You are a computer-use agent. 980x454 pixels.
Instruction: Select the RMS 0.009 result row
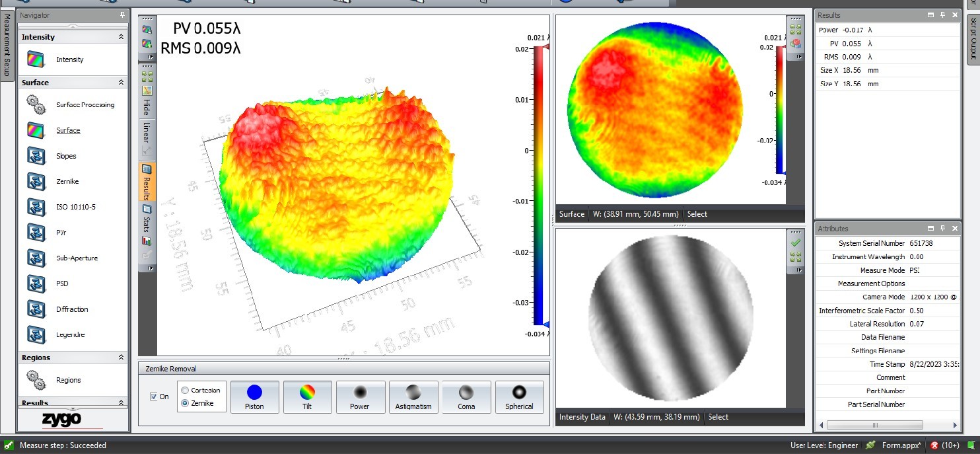click(887, 57)
